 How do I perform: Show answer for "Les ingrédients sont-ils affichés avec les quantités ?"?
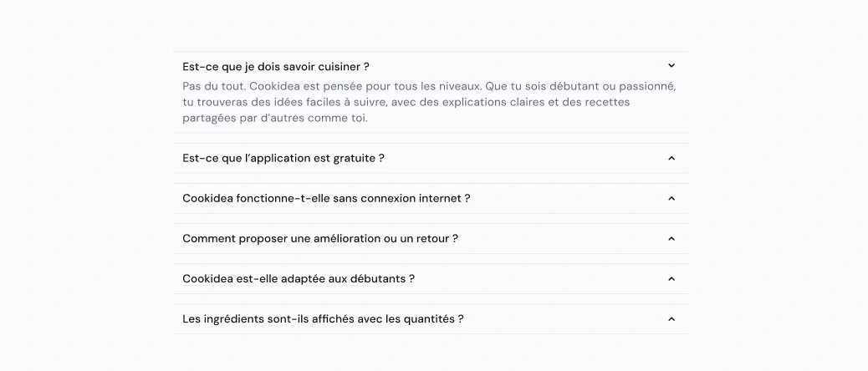431,319
